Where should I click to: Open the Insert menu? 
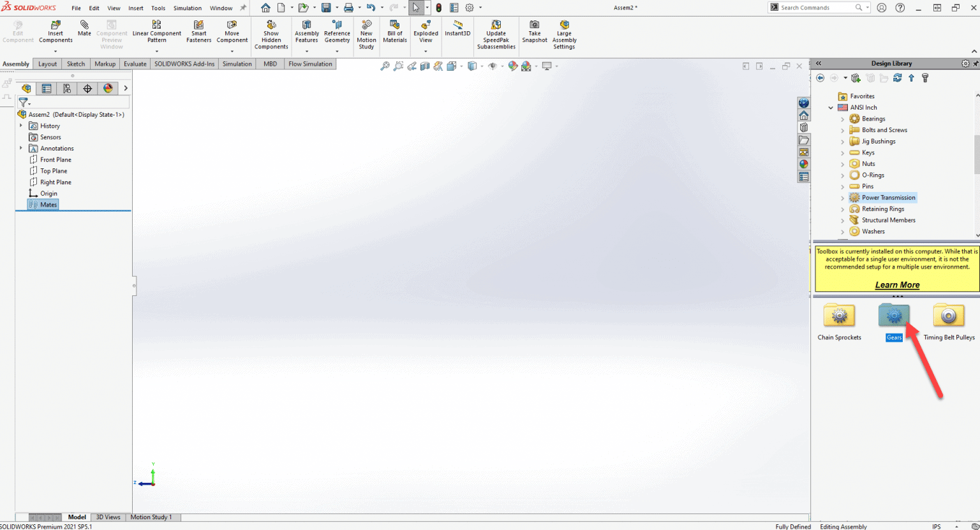pos(136,8)
